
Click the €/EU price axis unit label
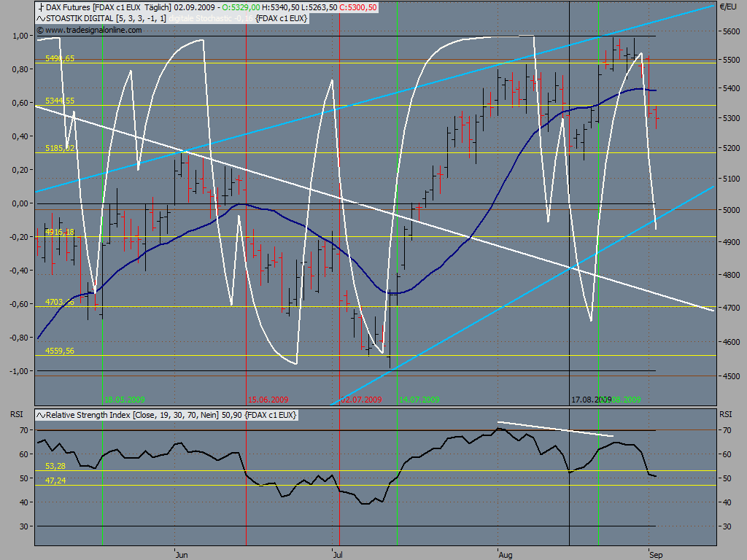tap(729, 7)
